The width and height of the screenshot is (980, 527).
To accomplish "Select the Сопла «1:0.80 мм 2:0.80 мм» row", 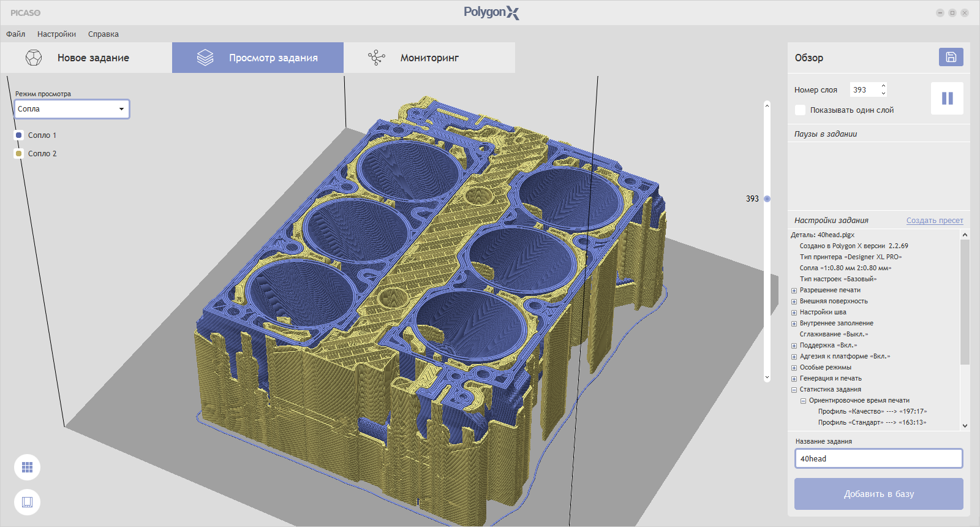I will point(845,268).
